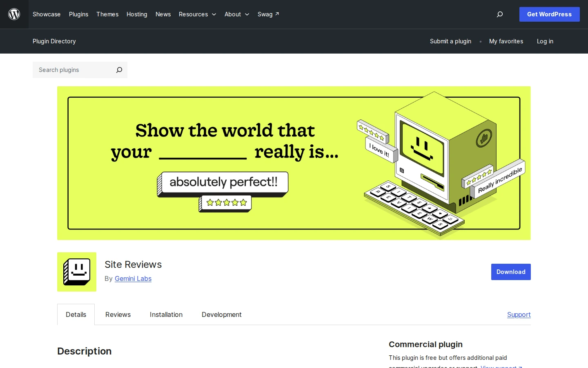This screenshot has height=368, width=588.
Task: Open the Installation tab
Action: [x=166, y=314]
